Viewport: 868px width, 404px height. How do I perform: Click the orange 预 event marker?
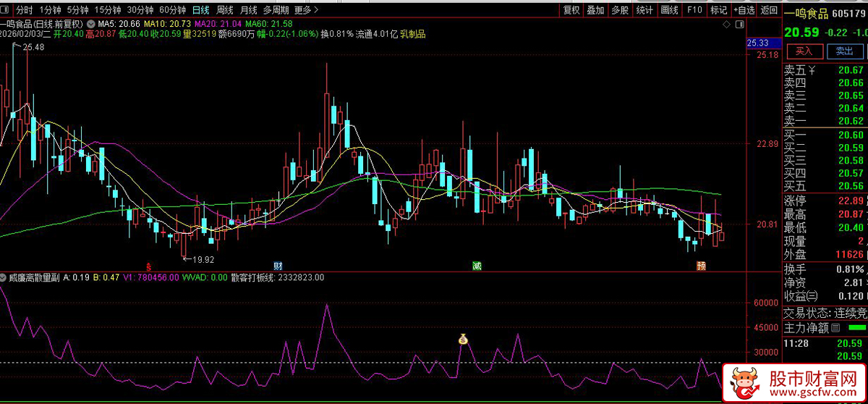click(x=701, y=266)
